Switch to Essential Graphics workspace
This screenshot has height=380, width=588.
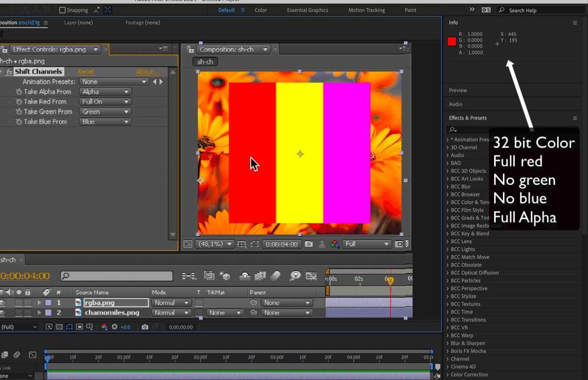click(x=307, y=10)
